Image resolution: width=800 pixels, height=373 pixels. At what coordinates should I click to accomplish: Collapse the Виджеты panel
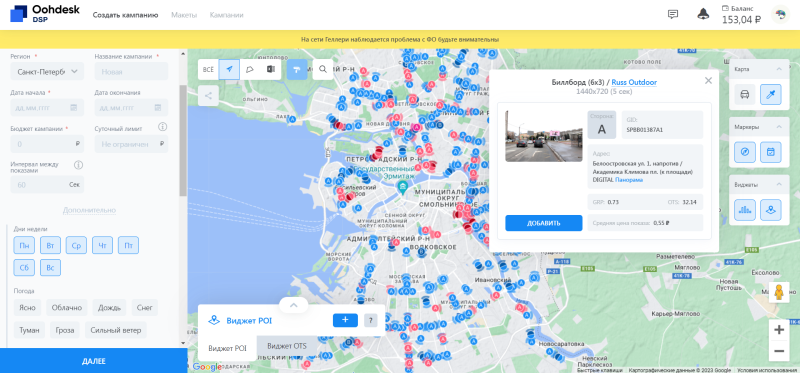pos(779,184)
